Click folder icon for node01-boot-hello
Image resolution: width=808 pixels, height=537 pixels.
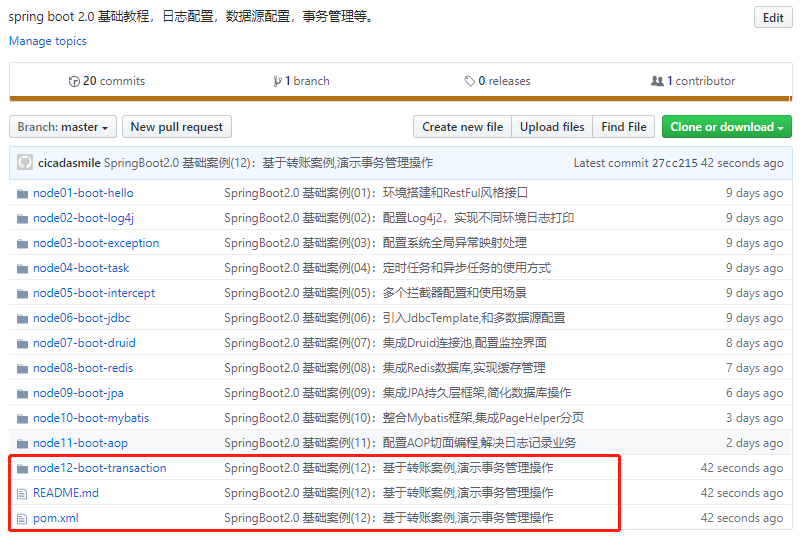[22, 194]
